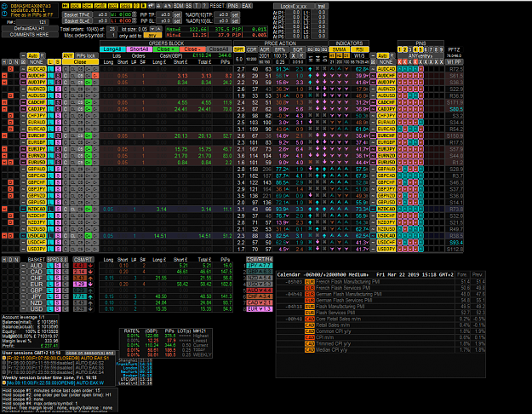Viewport: 532px width, 414px height.
Task: Toggle the yellow ANY button beside PiPs lock
Action: tap(68, 55)
